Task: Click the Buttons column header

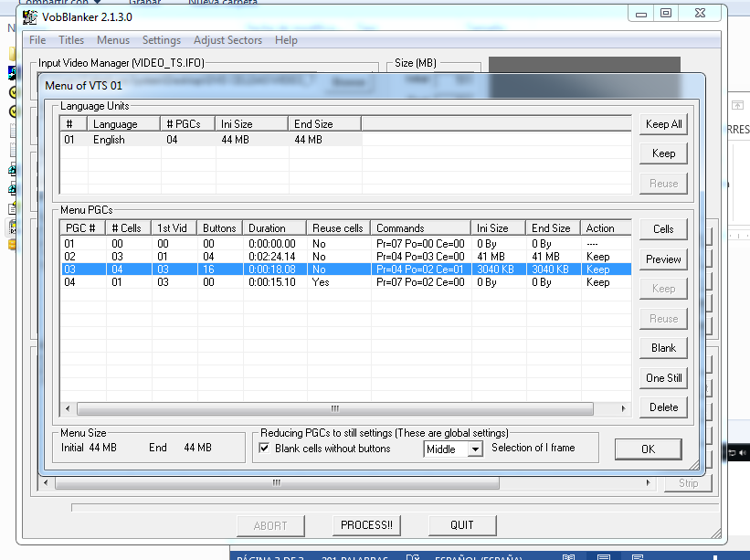Action: pyautogui.click(x=219, y=228)
